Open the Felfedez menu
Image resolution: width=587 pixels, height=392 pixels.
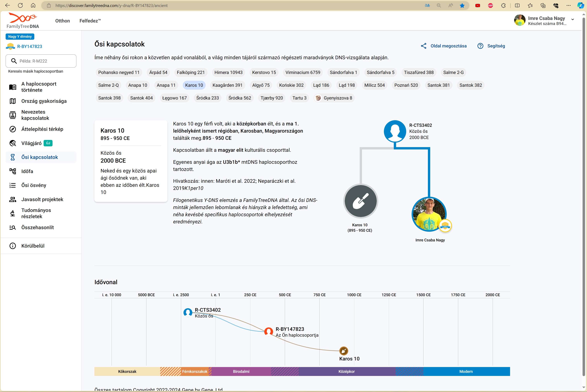90,21
